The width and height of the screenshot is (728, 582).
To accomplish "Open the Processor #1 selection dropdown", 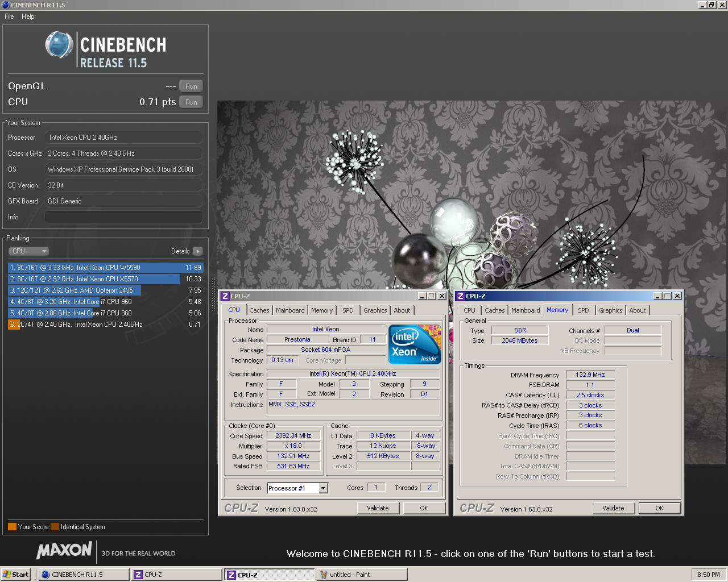I will coord(323,488).
